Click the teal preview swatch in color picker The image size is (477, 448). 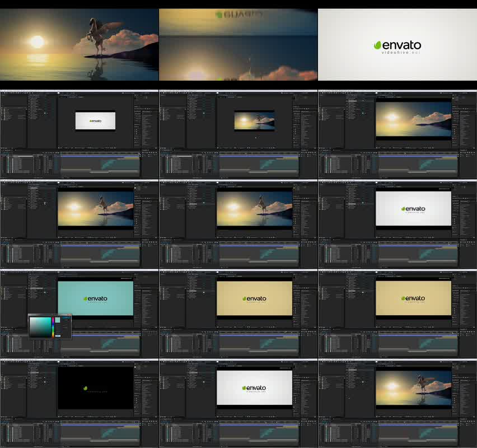(58, 320)
